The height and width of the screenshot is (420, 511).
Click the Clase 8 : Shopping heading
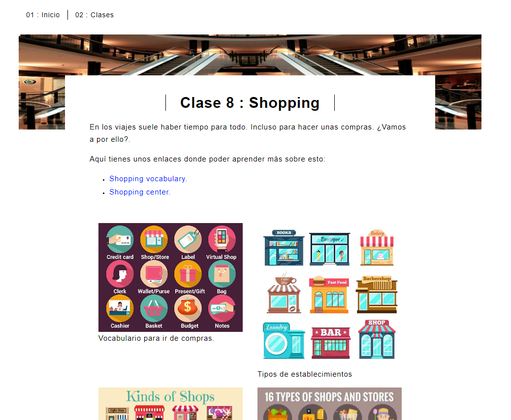click(250, 102)
